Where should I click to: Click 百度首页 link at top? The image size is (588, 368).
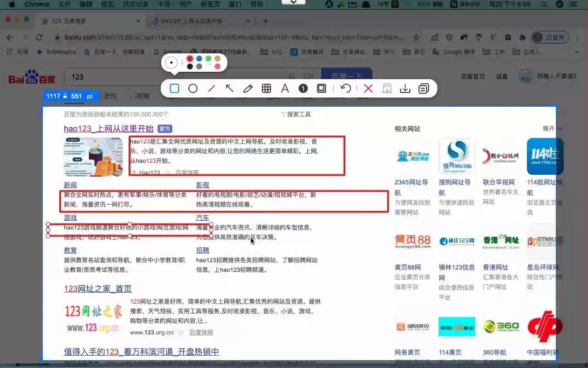pos(473,77)
